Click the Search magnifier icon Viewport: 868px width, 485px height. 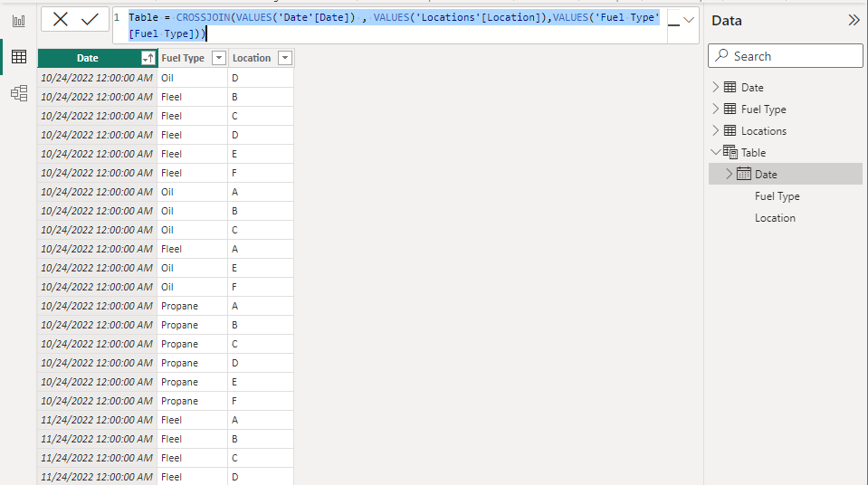pos(721,55)
